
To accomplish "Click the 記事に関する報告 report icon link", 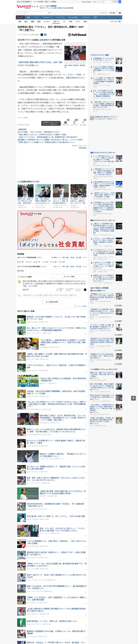I will click(x=24, y=125).
